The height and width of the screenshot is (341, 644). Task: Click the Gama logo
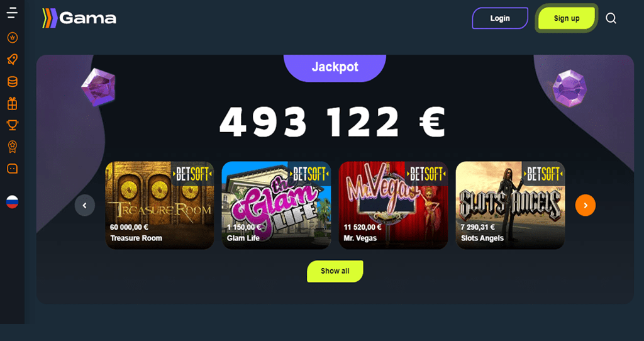point(79,18)
